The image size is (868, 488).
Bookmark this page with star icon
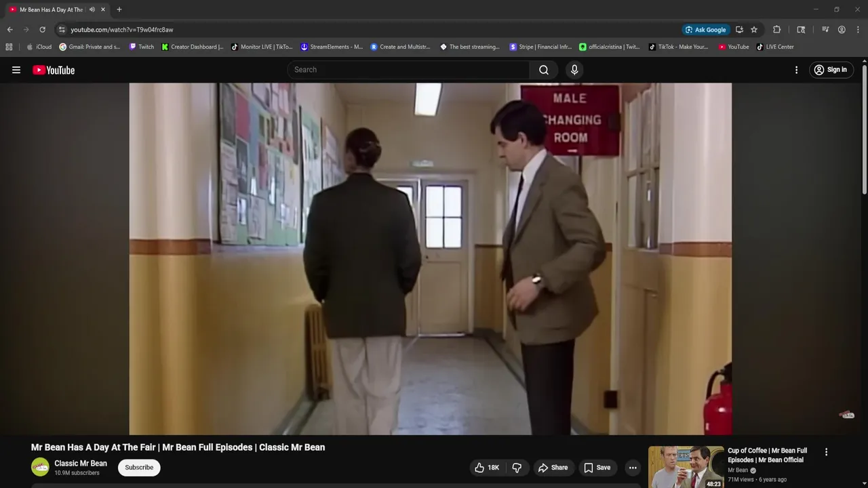pyautogui.click(x=754, y=30)
